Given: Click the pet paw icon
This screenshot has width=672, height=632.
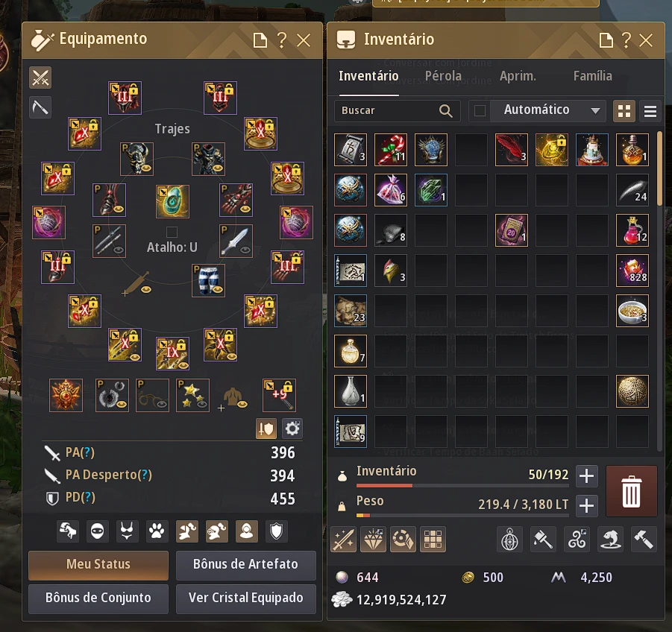Looking at the screenshot, I should click(x=157, y=531).
